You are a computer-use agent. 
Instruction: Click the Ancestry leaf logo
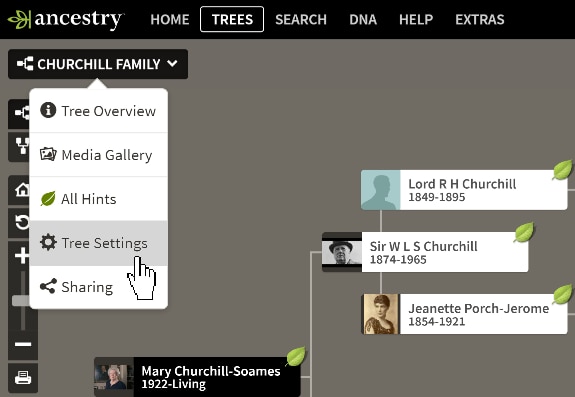[x=19, y=19]
